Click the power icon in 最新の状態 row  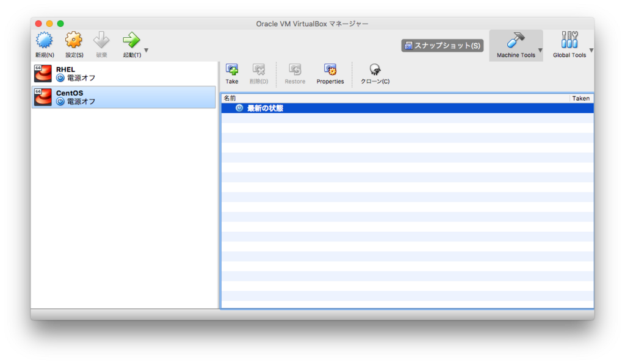pyautogui.click(x=239, y=108)
